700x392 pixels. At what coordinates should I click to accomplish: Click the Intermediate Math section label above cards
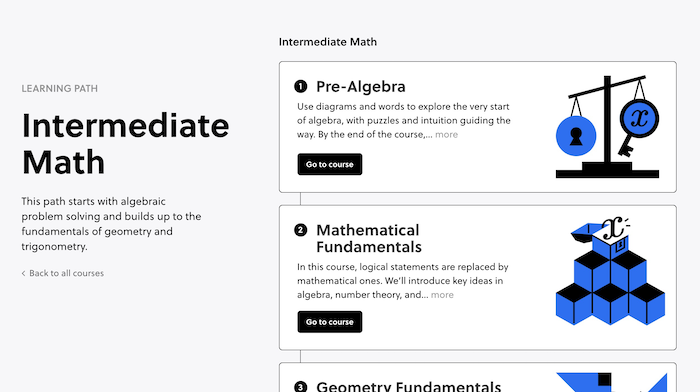(328, 42)
